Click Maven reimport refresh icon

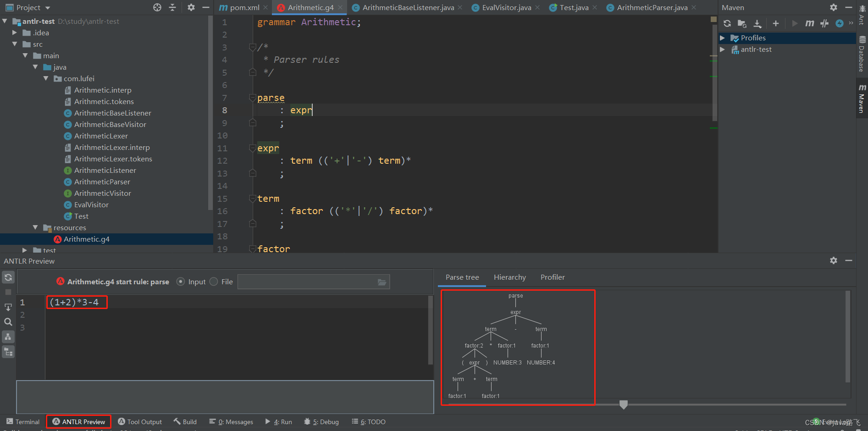pyautogui.click(x=727, y=23)
